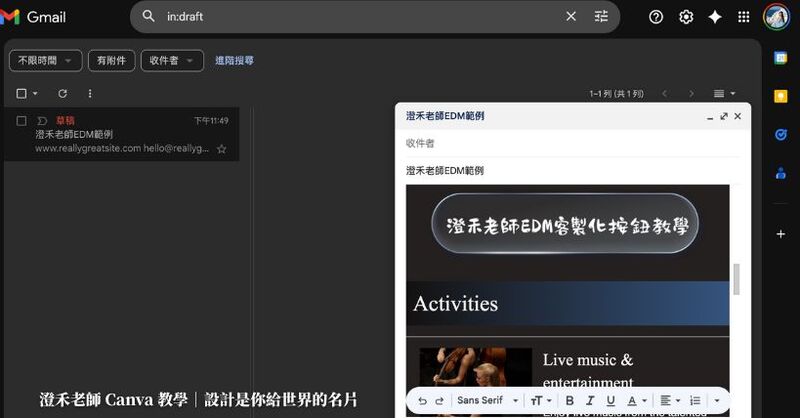Click the Gmail logo
Image resolution: width=800 pixels, height=418 pixels.
33,17
